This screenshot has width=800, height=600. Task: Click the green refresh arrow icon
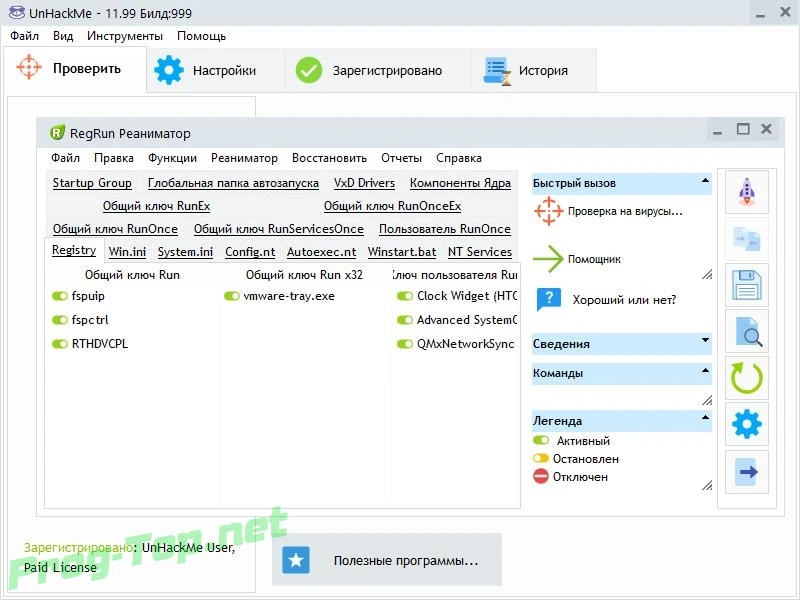click(746, 378)
